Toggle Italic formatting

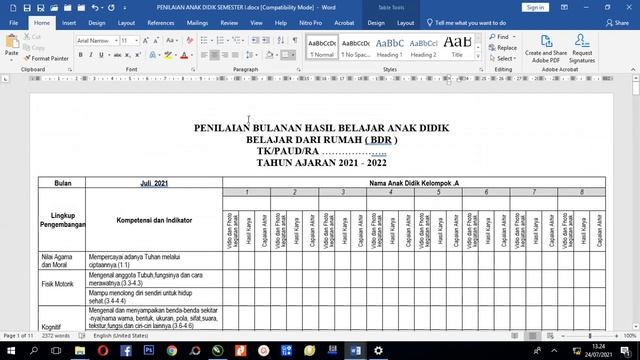point(91,55)
